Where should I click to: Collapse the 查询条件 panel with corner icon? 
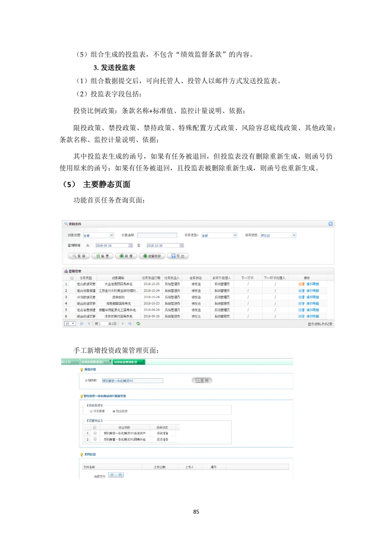330,224
